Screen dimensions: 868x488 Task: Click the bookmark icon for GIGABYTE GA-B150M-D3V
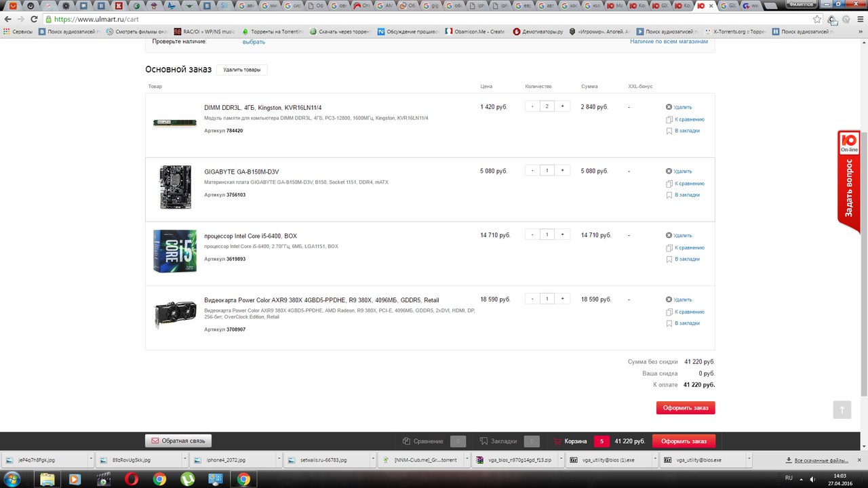669,195
